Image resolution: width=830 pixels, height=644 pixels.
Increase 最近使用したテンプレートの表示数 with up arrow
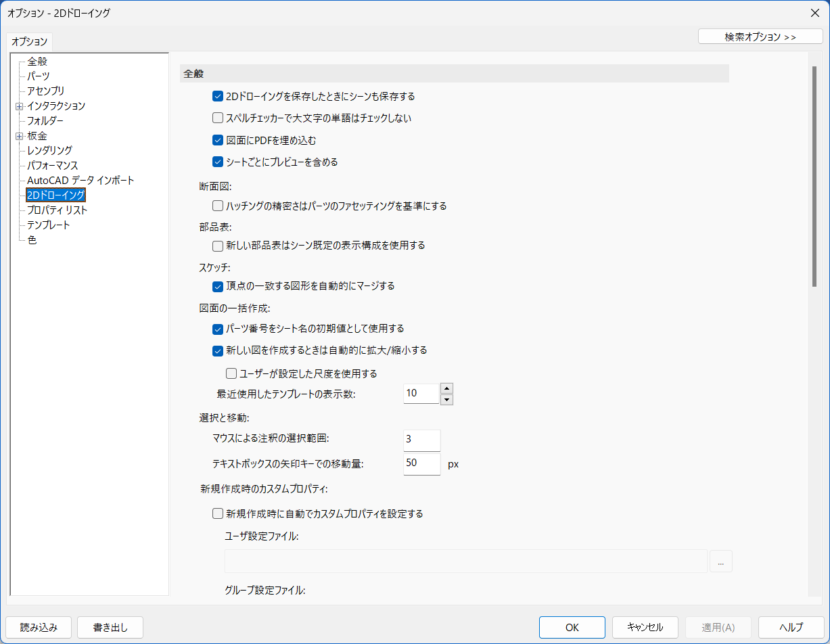click(447, 388)
